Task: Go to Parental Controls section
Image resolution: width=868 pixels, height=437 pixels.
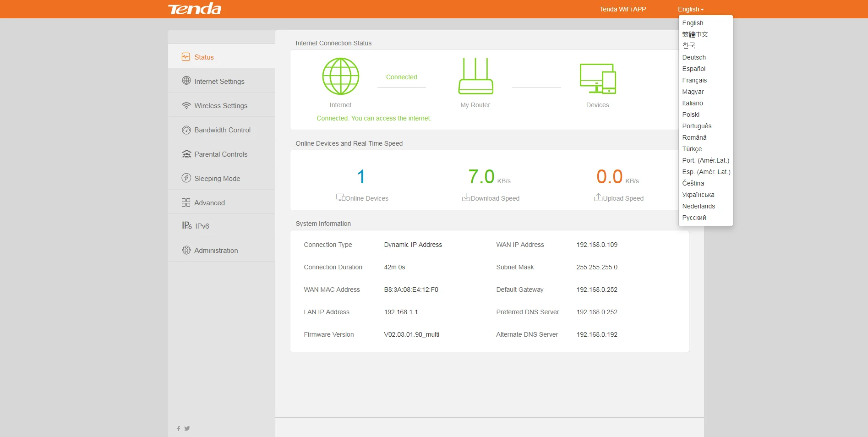Action: coord(220,154)
